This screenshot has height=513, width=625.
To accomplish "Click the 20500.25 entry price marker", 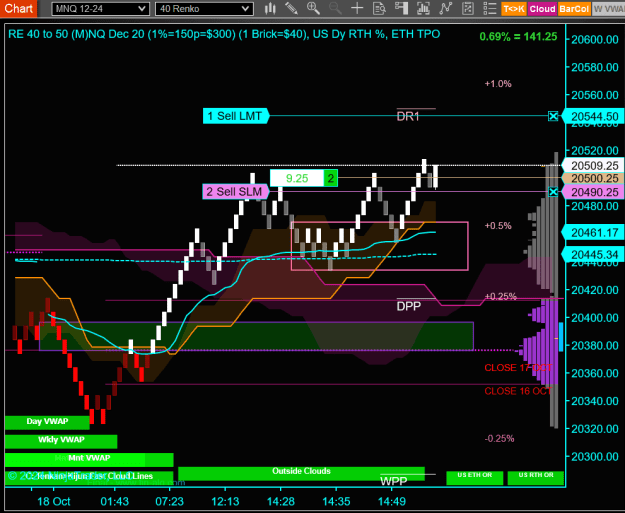I will click(x=594, y=179).
